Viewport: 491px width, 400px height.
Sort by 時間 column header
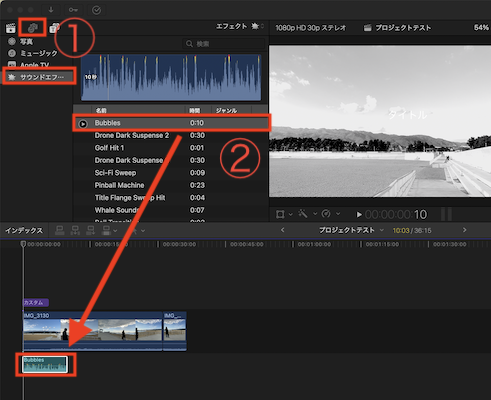[x=194, y=110]
